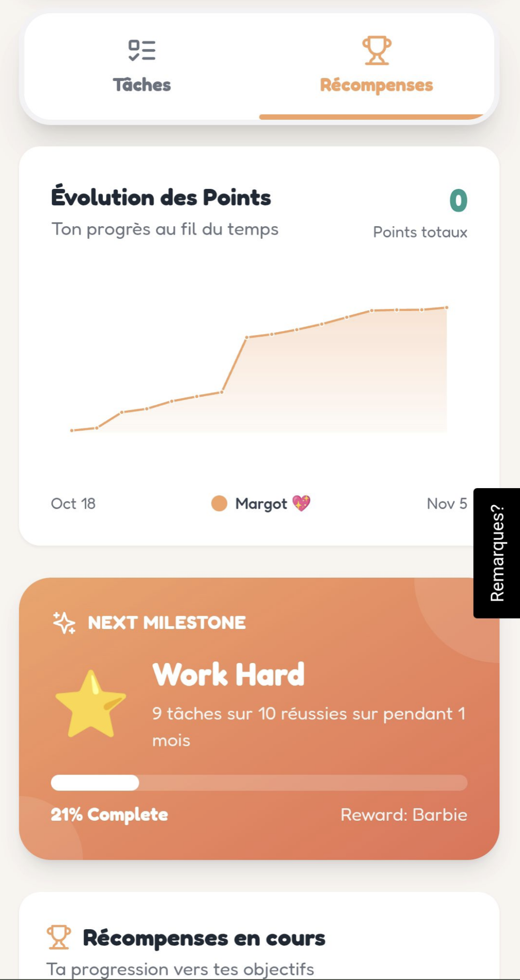Click the milestone progress bar

coord(259,783)
